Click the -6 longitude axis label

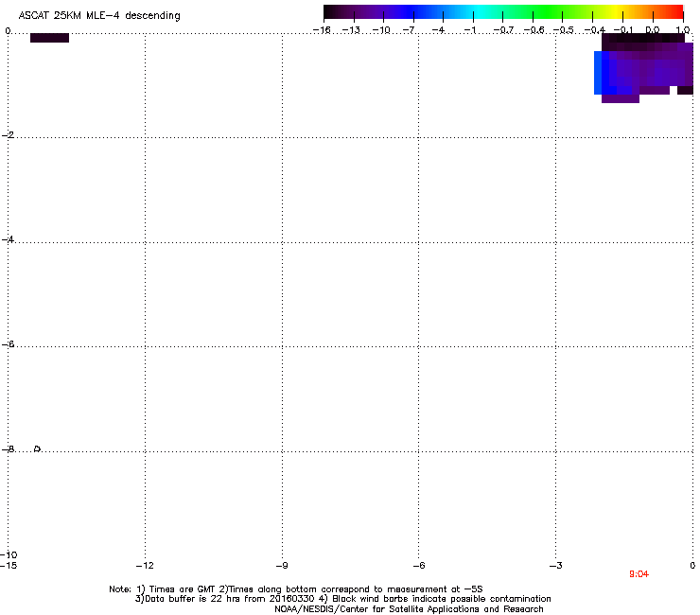[419, 566]
